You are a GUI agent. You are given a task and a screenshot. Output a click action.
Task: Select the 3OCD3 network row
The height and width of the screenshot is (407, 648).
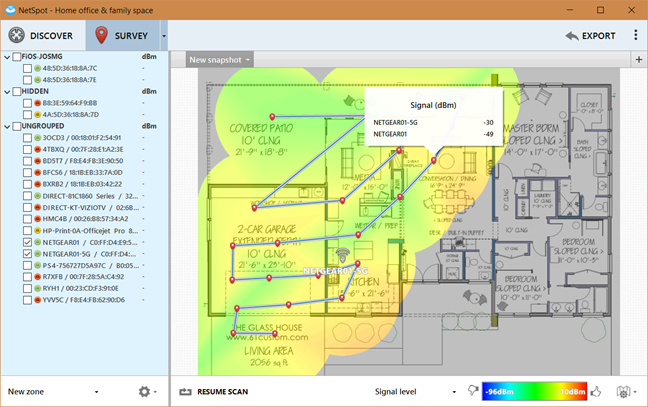tap(84, 138)
